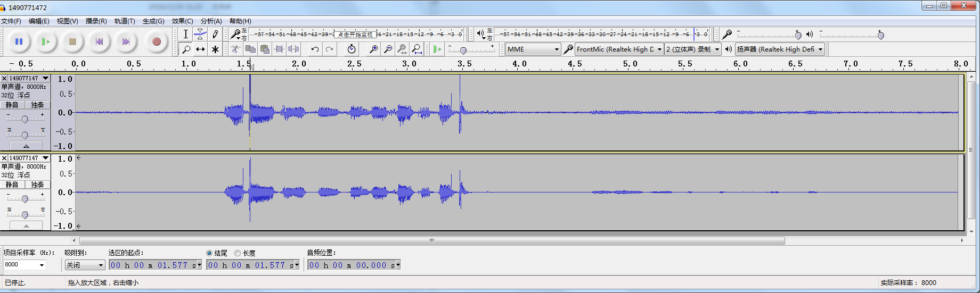
Task: Select the Envelope tool
Action: coord(200,35)
